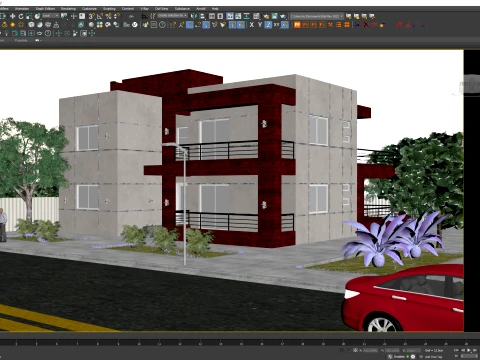Restrict transform to Z axis
The width and height of the screenshot is (480, 360).
coord(268,25)
